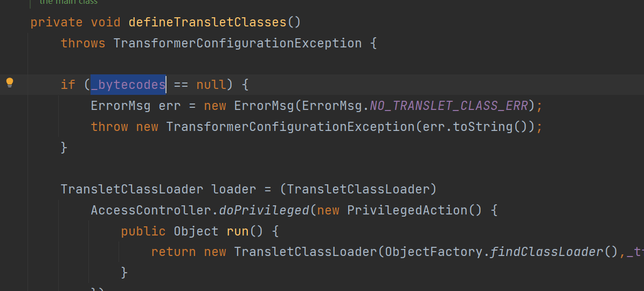Click the null keyword in the if condition
644x291 pixels.
pos(211,85)
